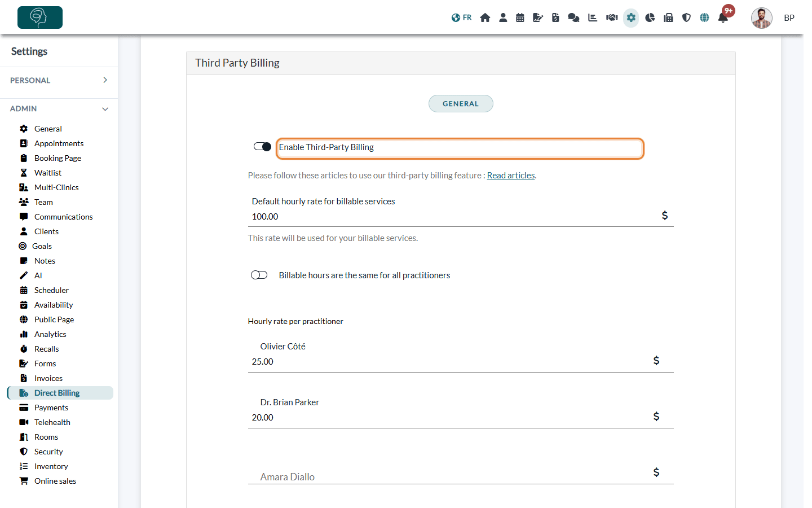The image size is (812, 508).
Task: Open Booking Page settings in sidebar
Action: pyautogui.click(x=58, y=158)
